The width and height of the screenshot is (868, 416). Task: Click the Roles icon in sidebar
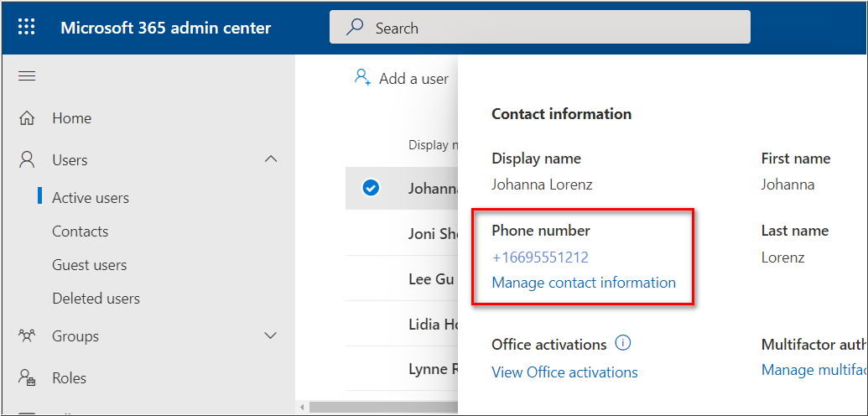click(x=27, y=378)
